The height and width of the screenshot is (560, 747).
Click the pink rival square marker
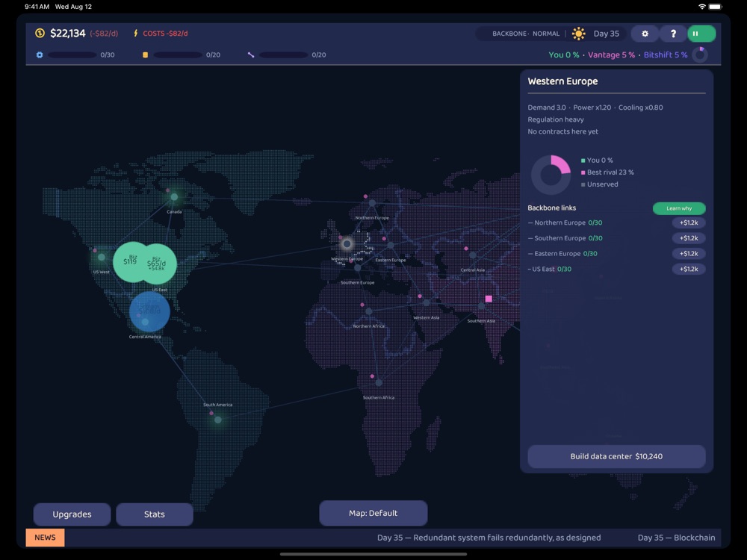coord(489,299)
